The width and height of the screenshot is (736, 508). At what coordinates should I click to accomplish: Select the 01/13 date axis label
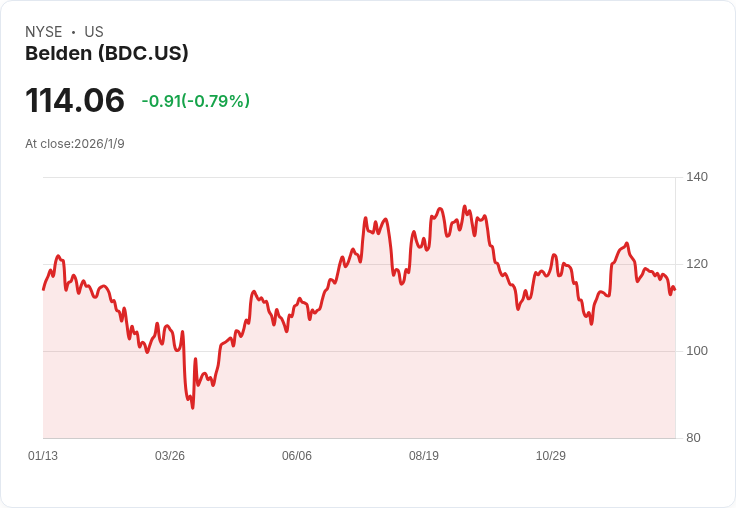pyautogui.click(x=43, y=455)
